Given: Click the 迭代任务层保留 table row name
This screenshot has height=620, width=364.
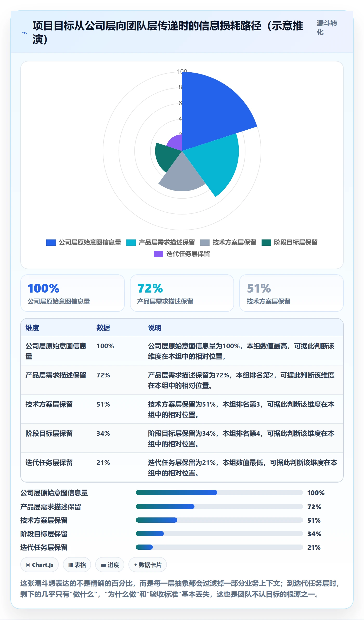Looking at the screenshot, I should (x=49, y=463).
